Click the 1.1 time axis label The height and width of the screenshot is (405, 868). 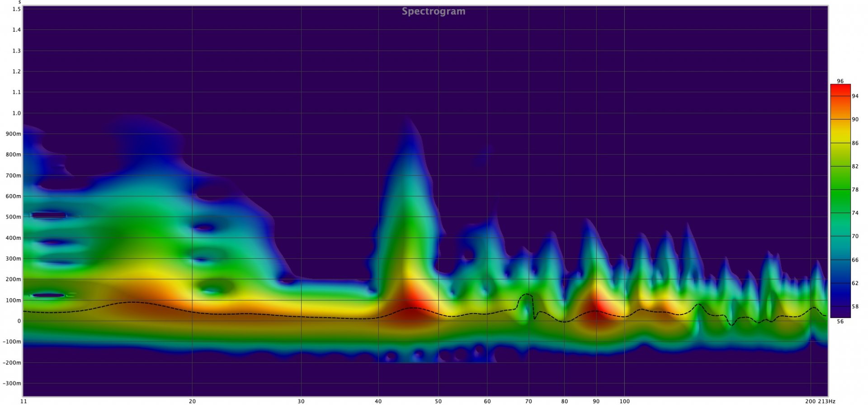pyautogui.click(x=17, y=92)
